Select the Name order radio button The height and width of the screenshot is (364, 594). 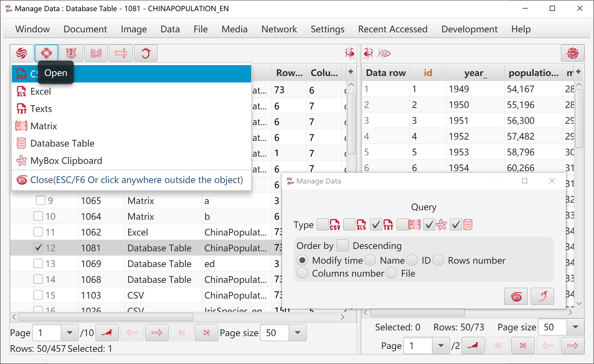pos(370,260)
